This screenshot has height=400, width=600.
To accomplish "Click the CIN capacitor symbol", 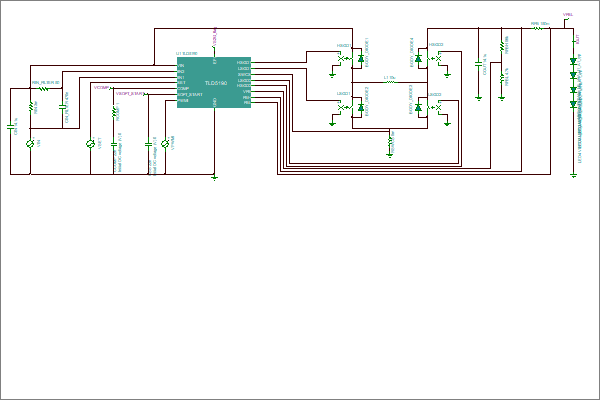I will 10,126.
